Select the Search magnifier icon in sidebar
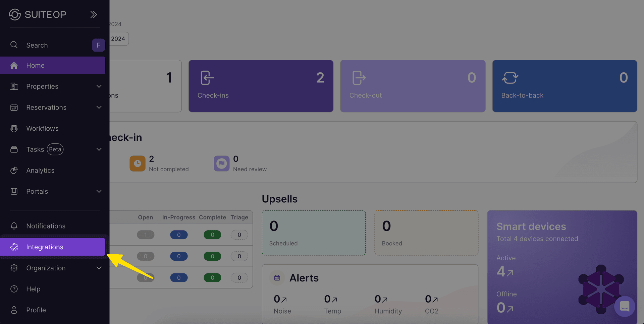Image resolution: width=644 pixels, height=324 pixels. pos(14,45)
